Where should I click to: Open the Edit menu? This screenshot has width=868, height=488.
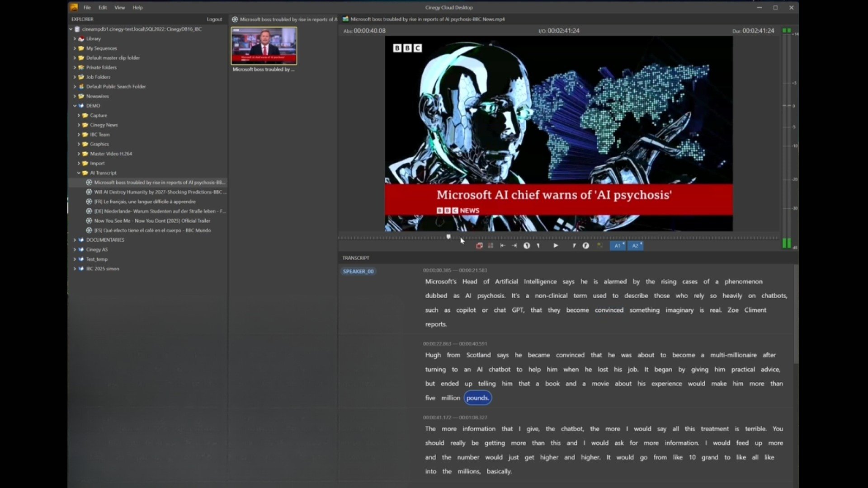tap(102, 7)
